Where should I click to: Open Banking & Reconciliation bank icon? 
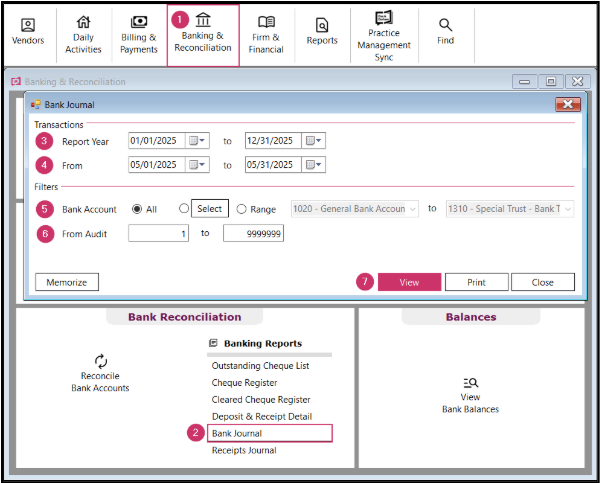coord(203,20)
